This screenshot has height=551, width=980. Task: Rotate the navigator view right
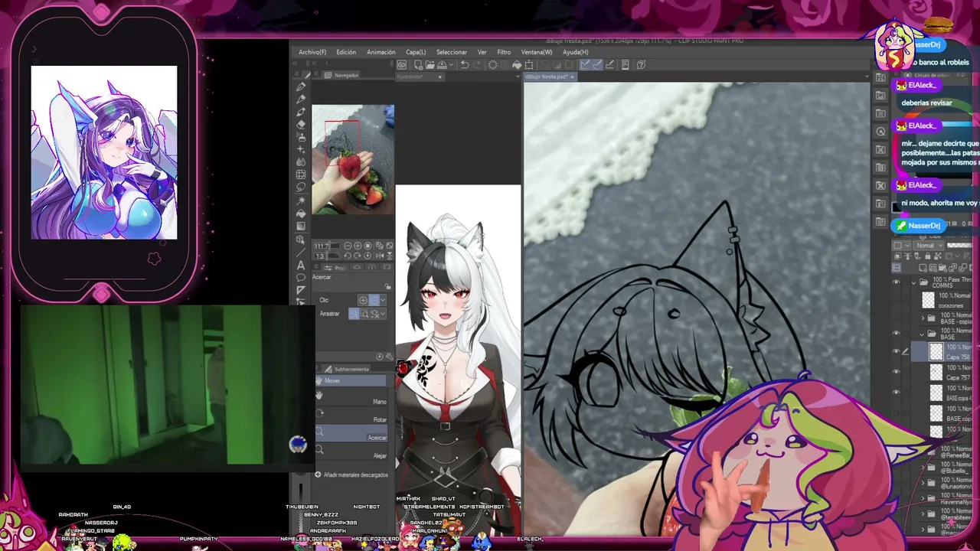(x=358, y=256)
